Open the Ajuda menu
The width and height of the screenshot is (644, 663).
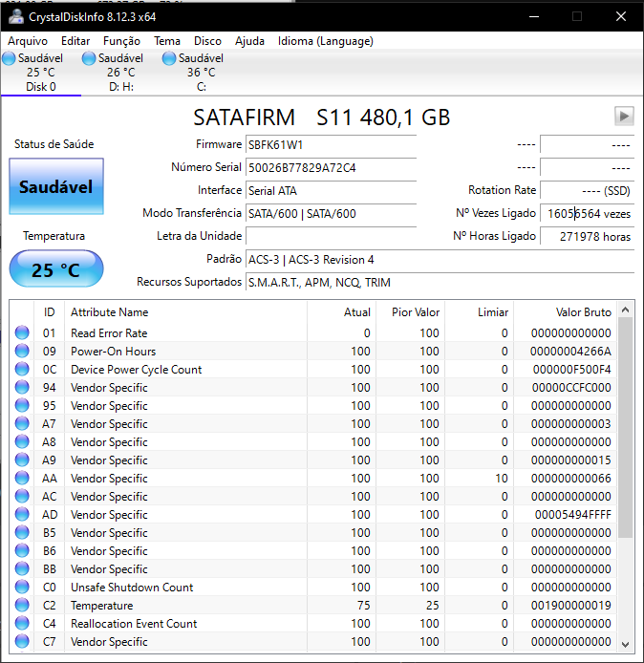(x=249, y=41)
